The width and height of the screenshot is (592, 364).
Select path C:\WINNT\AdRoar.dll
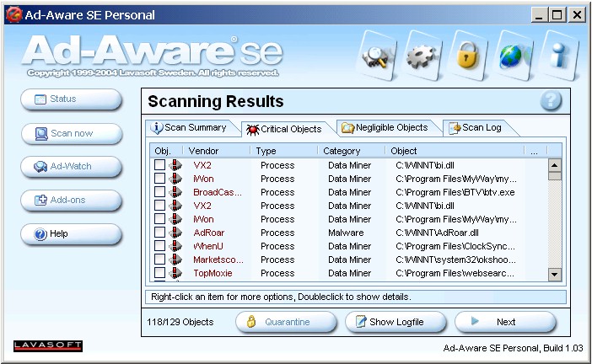point(437,233)
